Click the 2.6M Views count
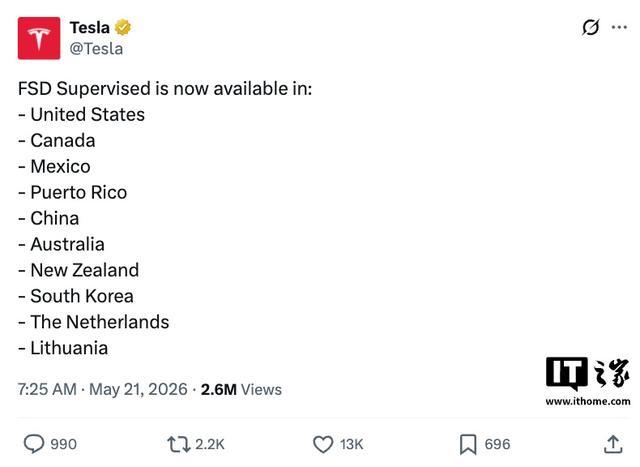 pyautogui.click(x=241, y=389)
